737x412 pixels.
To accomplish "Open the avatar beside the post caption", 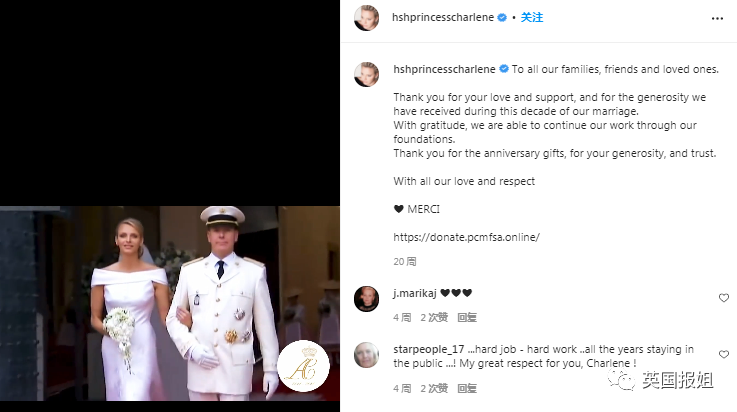I will coord(366,74).
